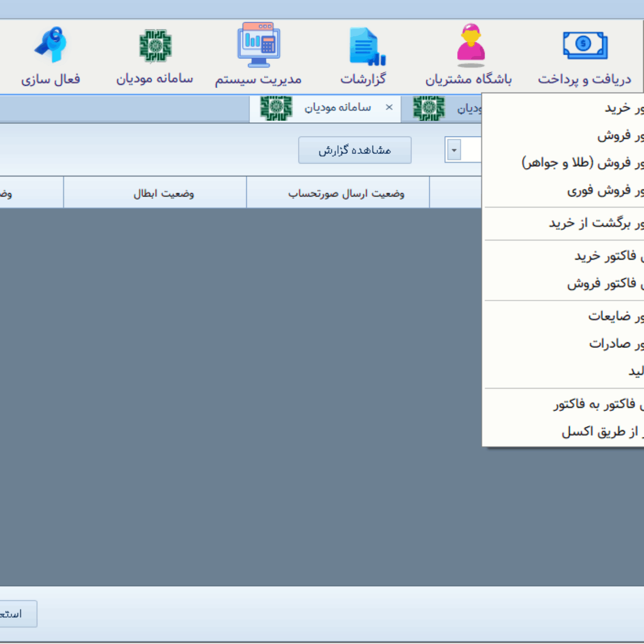Screen dimensions: 644x644
Task: Open دریافت و پرداخت money icon
Action: point(585,45)
